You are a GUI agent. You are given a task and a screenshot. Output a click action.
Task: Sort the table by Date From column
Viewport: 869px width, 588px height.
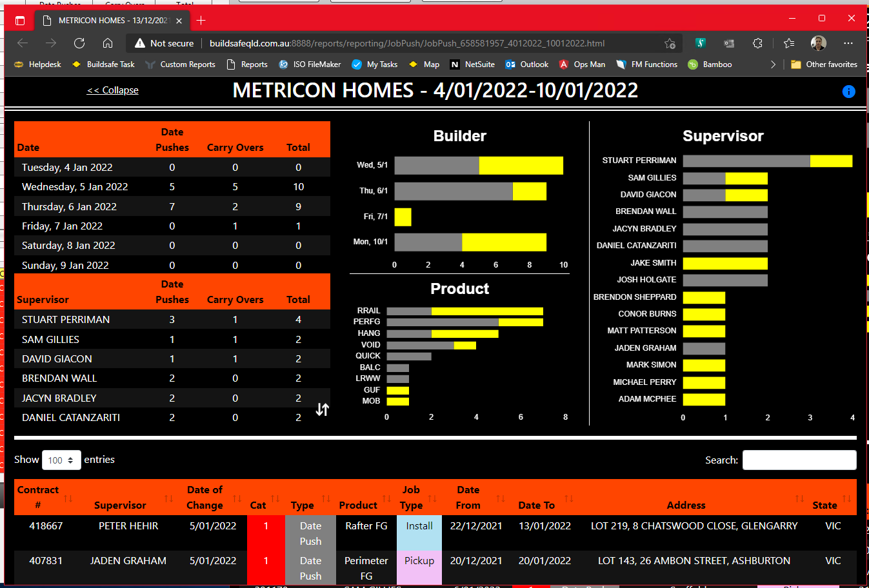(476, 498)
